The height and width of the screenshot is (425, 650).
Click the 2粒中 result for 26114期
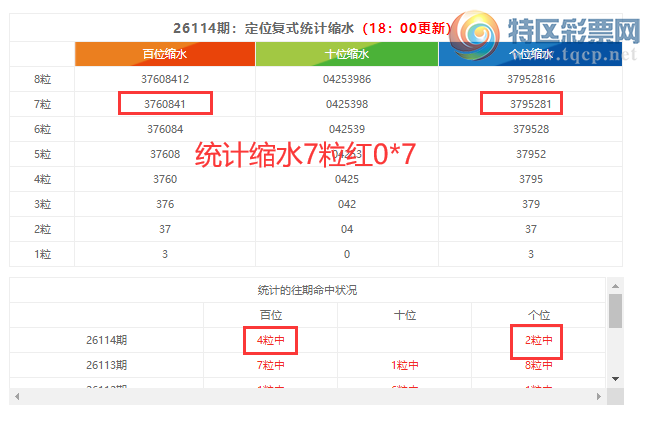(538, 340)
